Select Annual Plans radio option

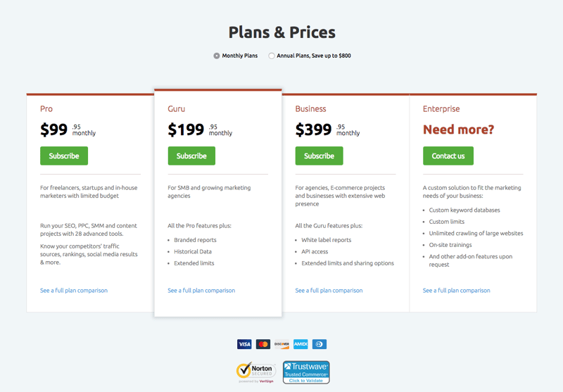click(272, 56)
